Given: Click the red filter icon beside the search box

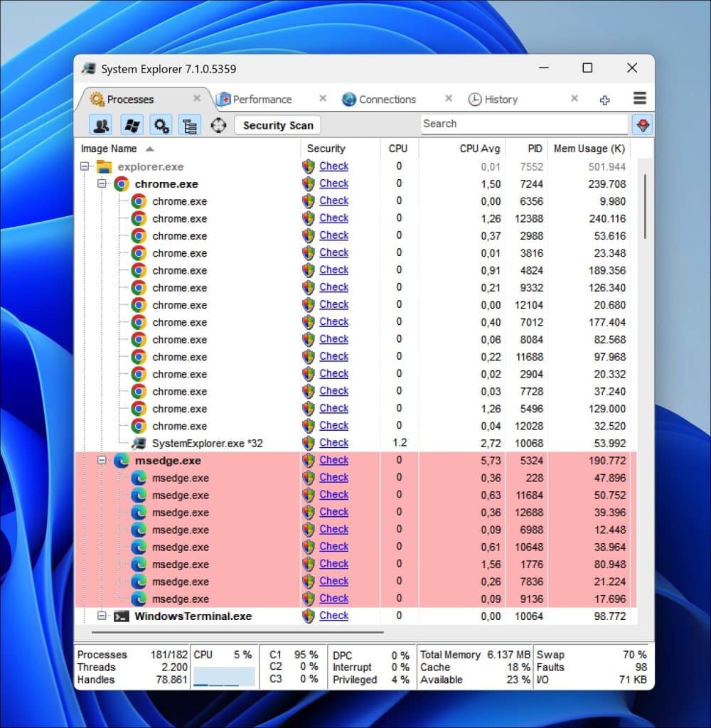Looking at the screenshot, I should (x=642, y=124).
